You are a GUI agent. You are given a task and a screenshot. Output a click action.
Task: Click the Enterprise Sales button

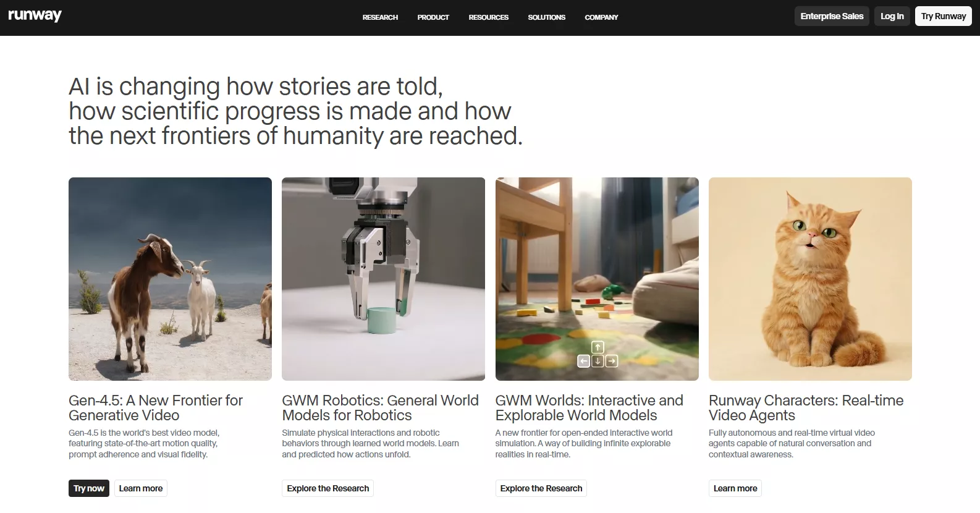point(832,16)
